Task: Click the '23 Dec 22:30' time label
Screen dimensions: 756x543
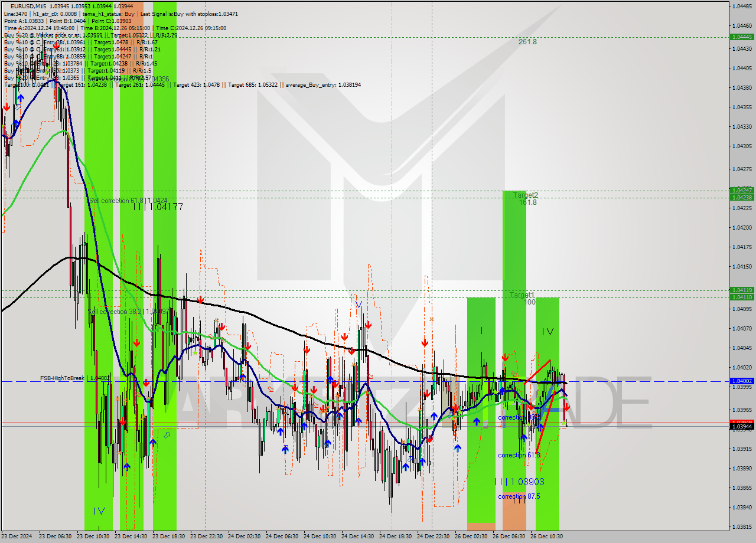Action: [x=206, y=537]
